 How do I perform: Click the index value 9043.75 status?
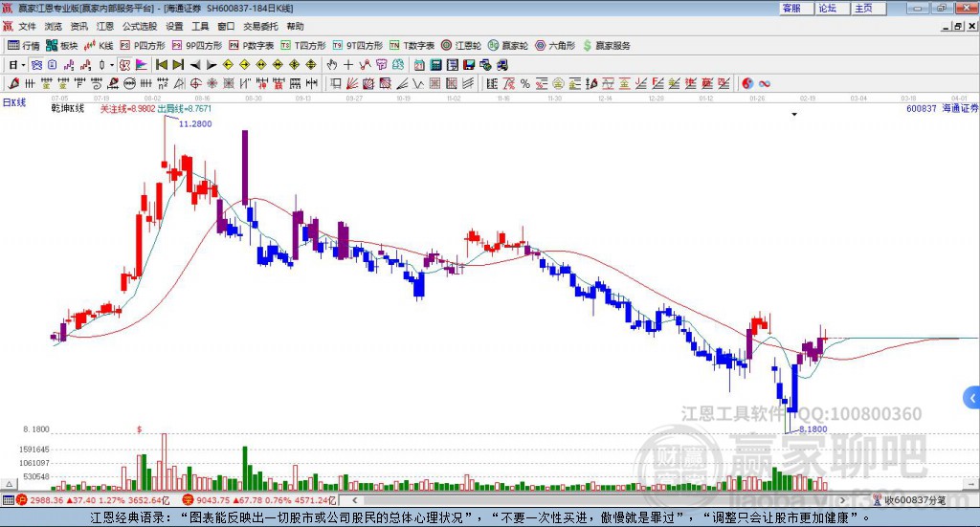pyautogui.click(x=213, y=500)
